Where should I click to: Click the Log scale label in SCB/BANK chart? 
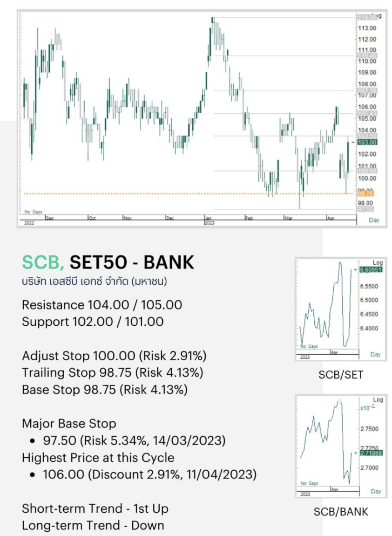click(378, 399)
